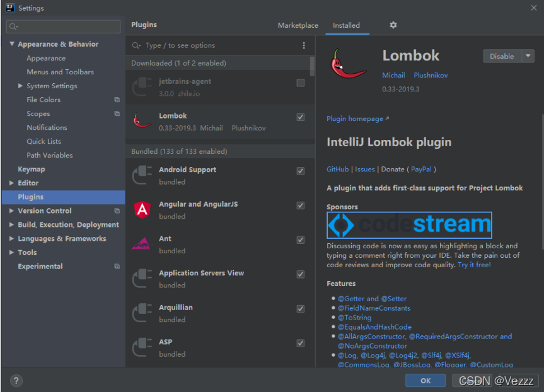544x392 pixels.
Task: Click the CodeStream sponsor banner
Action: pos(409,225)
